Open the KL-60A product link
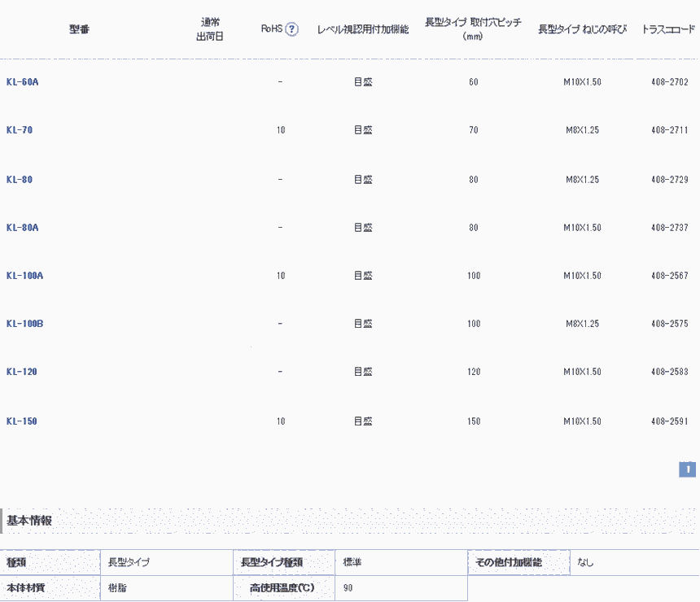 pos(22,82)
